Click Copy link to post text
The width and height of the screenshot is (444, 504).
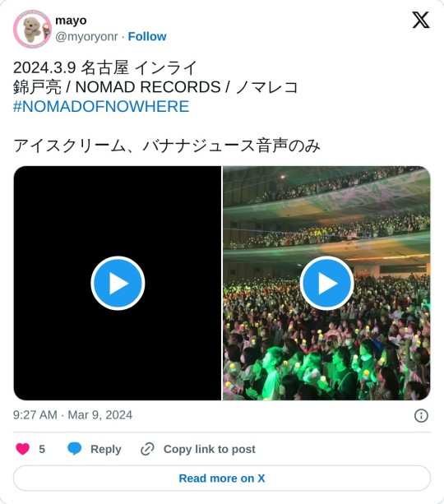[x=210, y=449]
